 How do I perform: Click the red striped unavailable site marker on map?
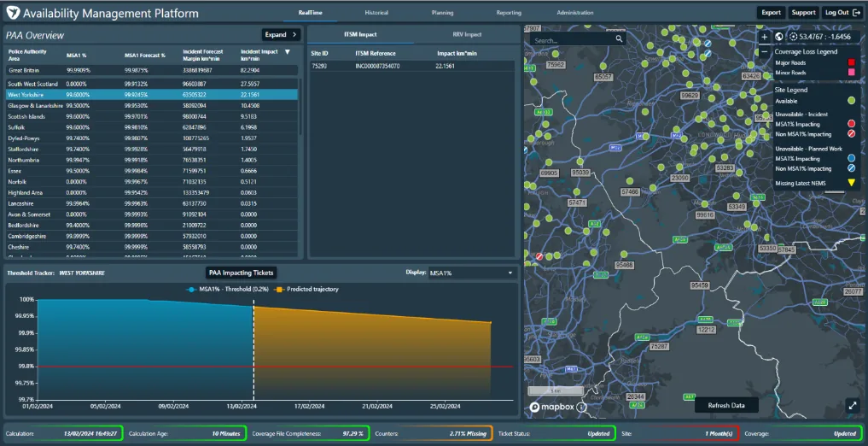pos(539,256)
